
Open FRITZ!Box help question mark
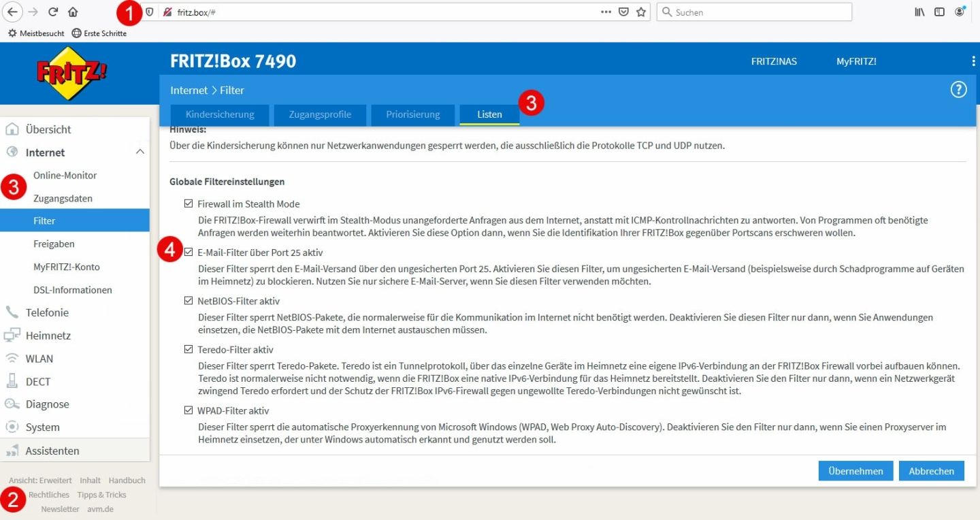(x=958, y=90)
